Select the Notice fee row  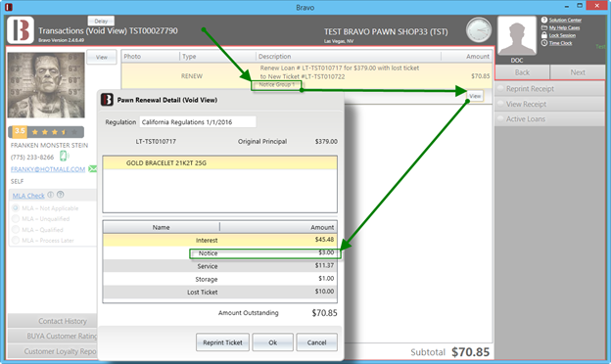(x=219, y=253)
